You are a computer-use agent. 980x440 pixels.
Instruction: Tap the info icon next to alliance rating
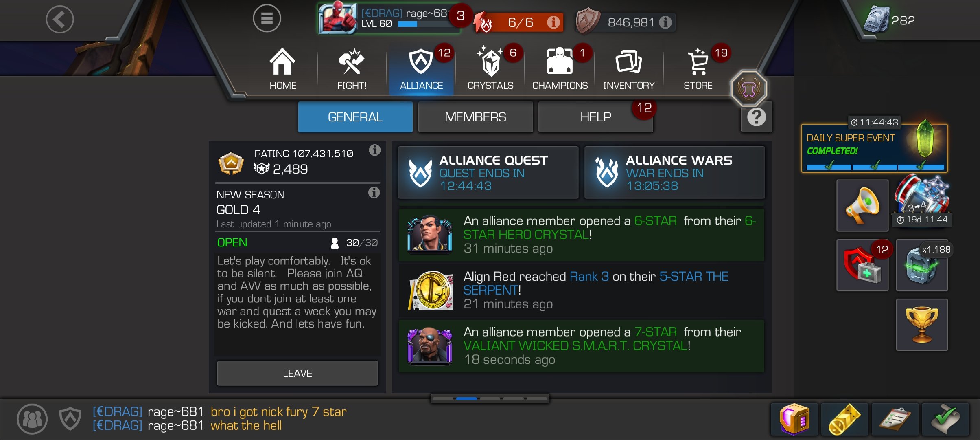tap(374, 150)
